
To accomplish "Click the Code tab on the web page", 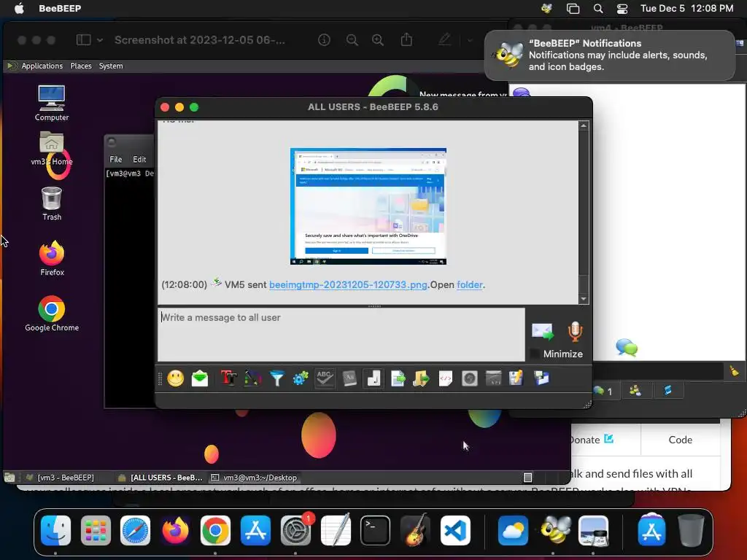I will click(x=681, y=440).
